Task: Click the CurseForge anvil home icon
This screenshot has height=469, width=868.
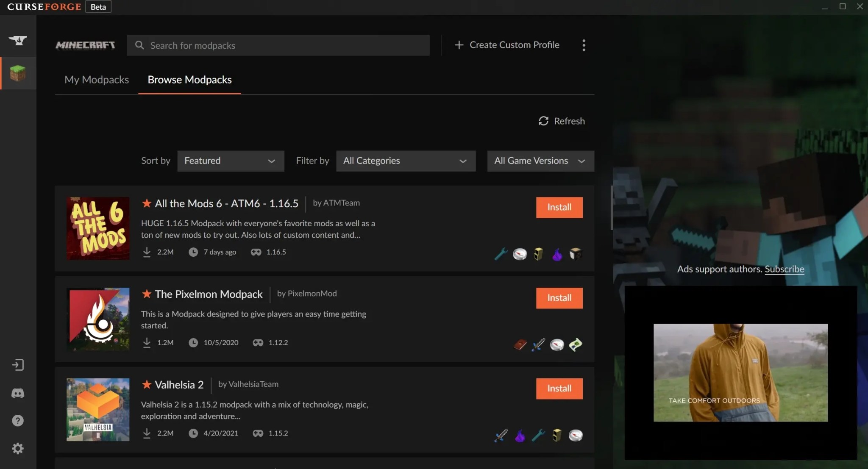Action: [18, 40]
